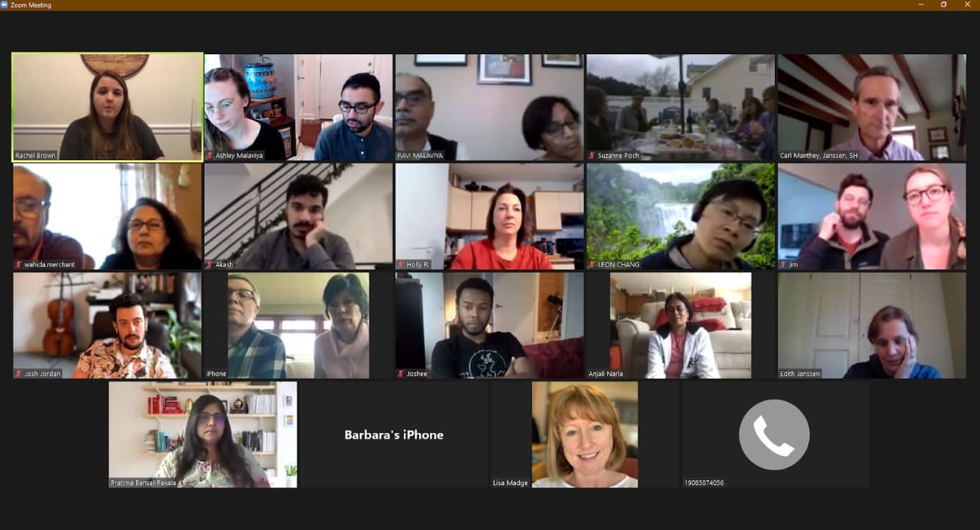The height and width of the screenshot is (530, 980).
Task: Click muted mic icon next to Joshee
Action: point(401,374)
